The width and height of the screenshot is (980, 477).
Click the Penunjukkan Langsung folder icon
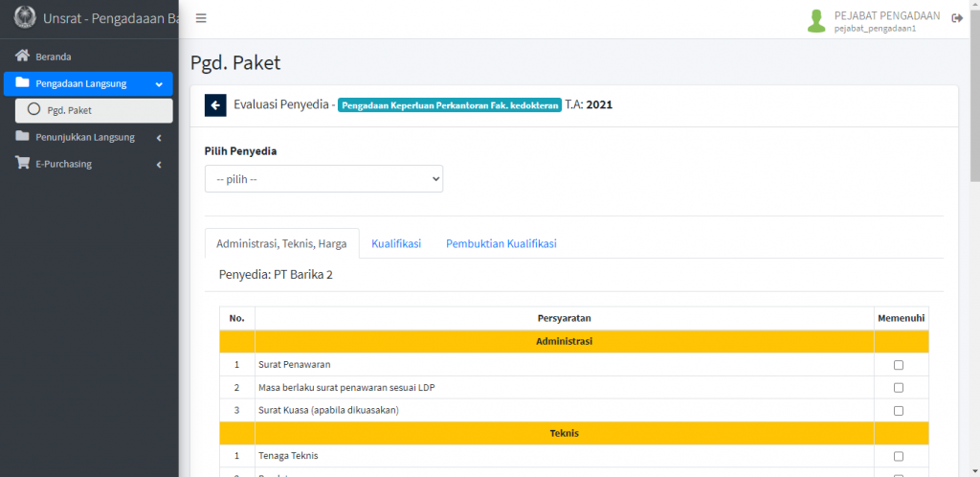(23, 137)
